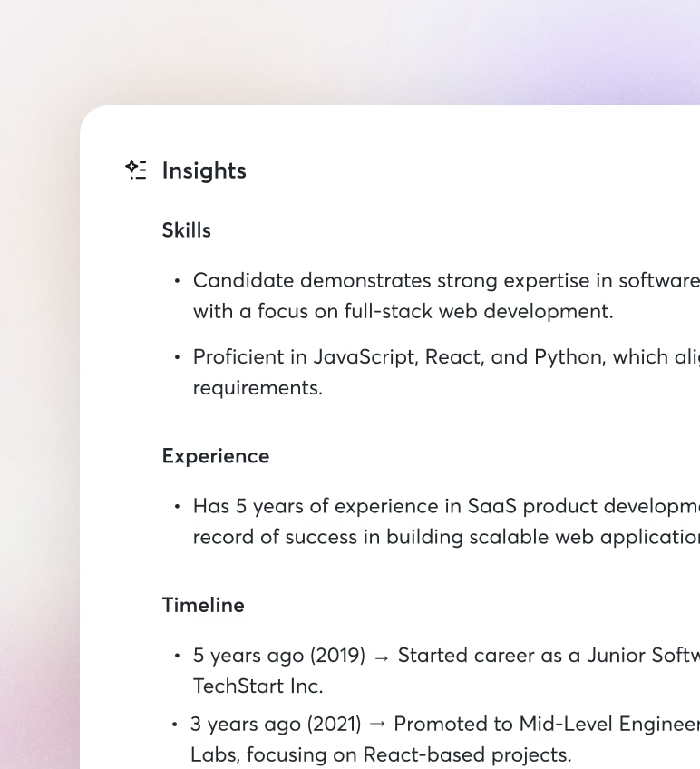Select the Timeline section heading
The height and width of the screenshot is (769, 700).
pyautogui.click(x=203, y=605)
